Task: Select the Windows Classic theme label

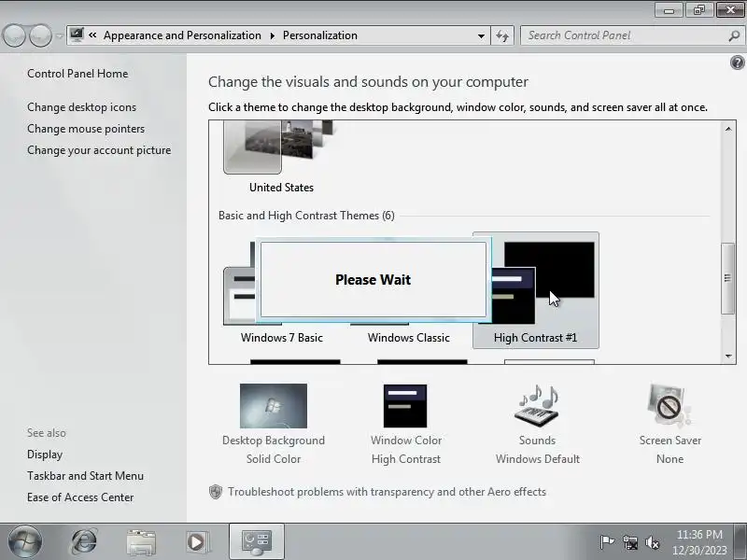Action: tap(409, 338)
